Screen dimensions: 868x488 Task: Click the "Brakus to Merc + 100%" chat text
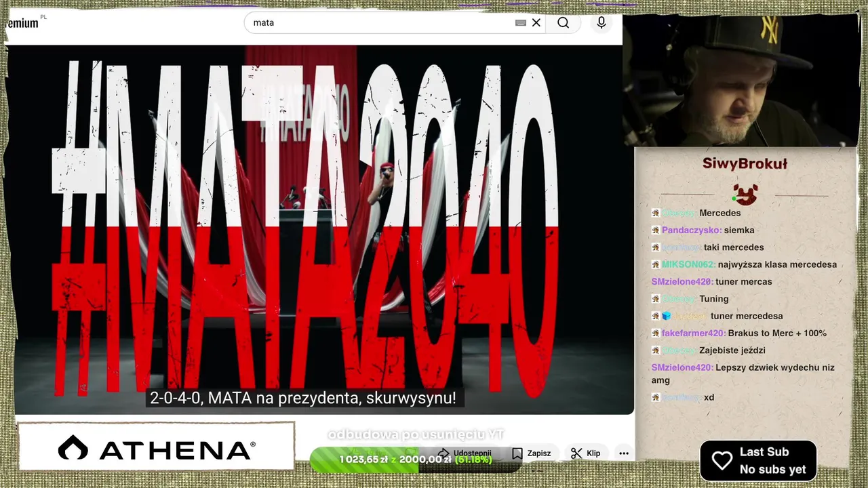(778, 333)
